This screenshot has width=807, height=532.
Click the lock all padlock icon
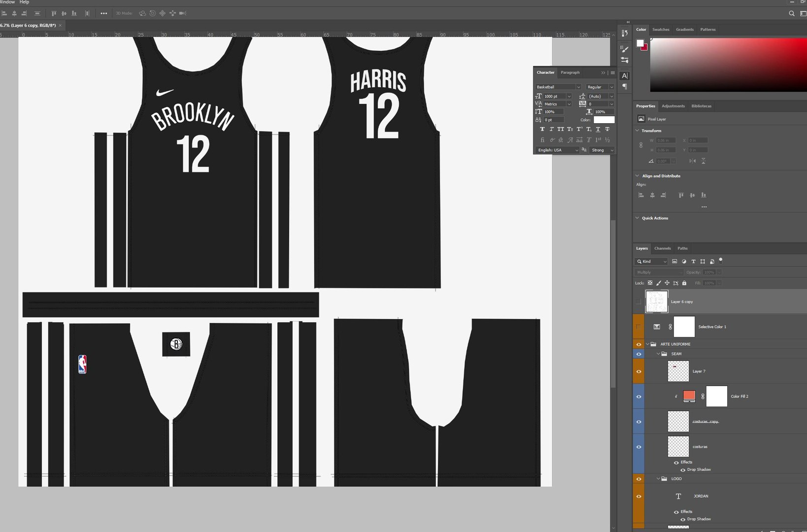pyautogui.click(x=684, y=283)
